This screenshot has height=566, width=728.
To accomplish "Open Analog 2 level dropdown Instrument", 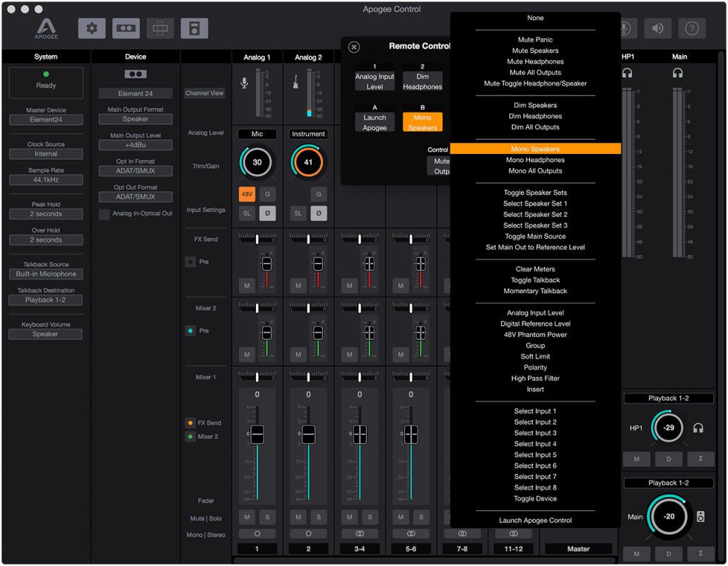I will 308,134.
